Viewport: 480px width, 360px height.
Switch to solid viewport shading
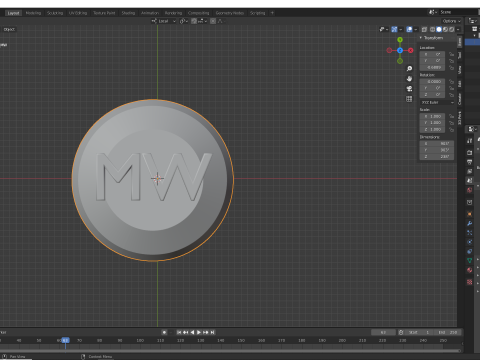click(x=439, y=29)
